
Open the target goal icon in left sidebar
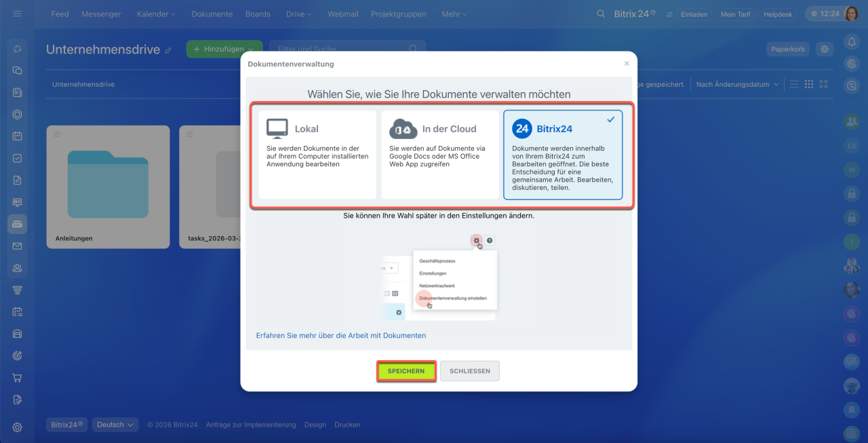tap(18, 355)
